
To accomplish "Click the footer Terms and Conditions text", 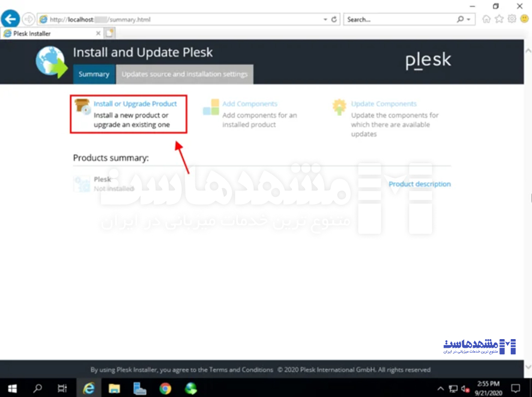I will [241, 370].
